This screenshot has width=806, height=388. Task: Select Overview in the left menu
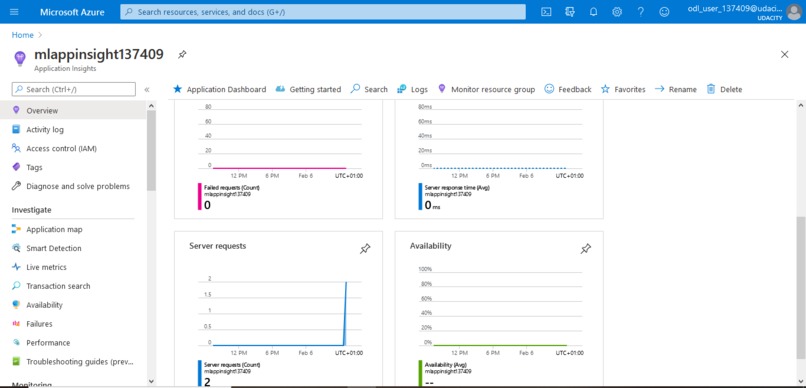tap(73, 110)
